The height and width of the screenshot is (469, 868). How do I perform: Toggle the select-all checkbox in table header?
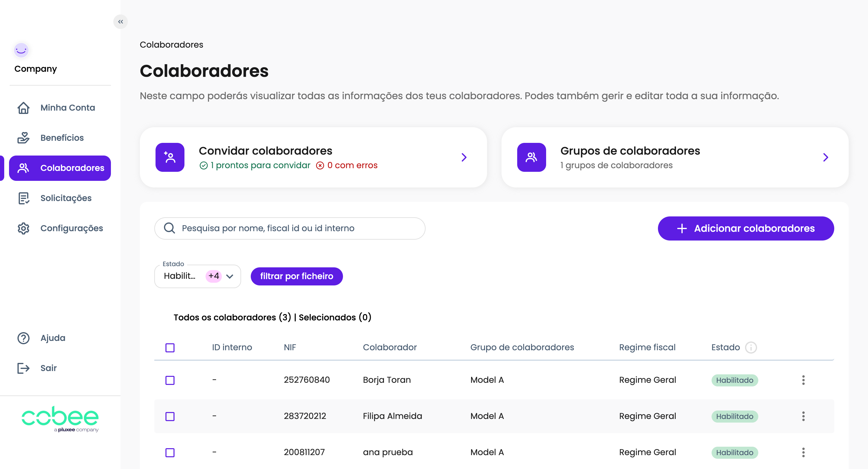click(170, 347)
